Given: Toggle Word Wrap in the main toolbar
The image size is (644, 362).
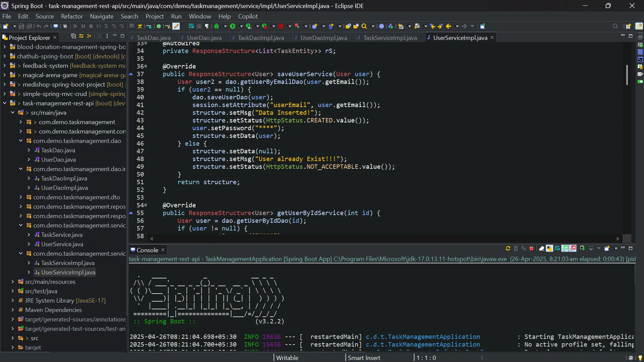Looking at the screenshot, I should [x=191, y=26].
